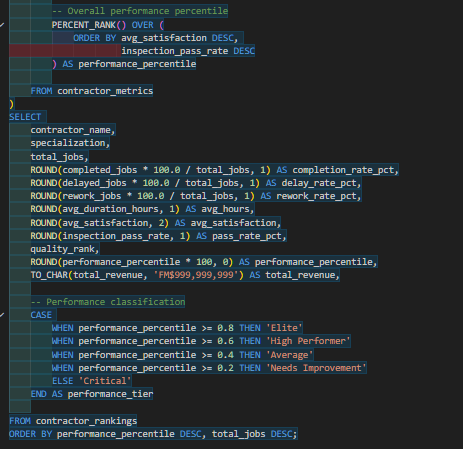
Task: Click the 'AS total_revenue' alias
Action: 292,275
